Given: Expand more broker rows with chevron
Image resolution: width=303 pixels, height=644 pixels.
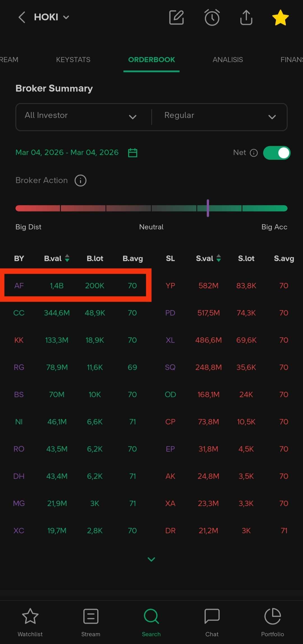Looking at the screenshot, I should pos(151,559).
